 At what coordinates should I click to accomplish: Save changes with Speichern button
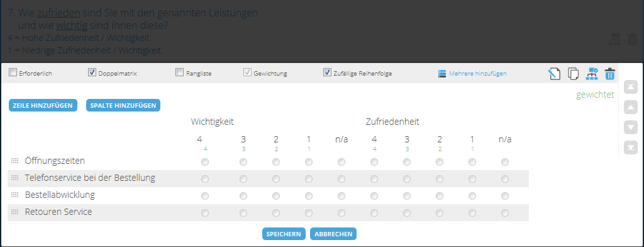coord(284,234)
